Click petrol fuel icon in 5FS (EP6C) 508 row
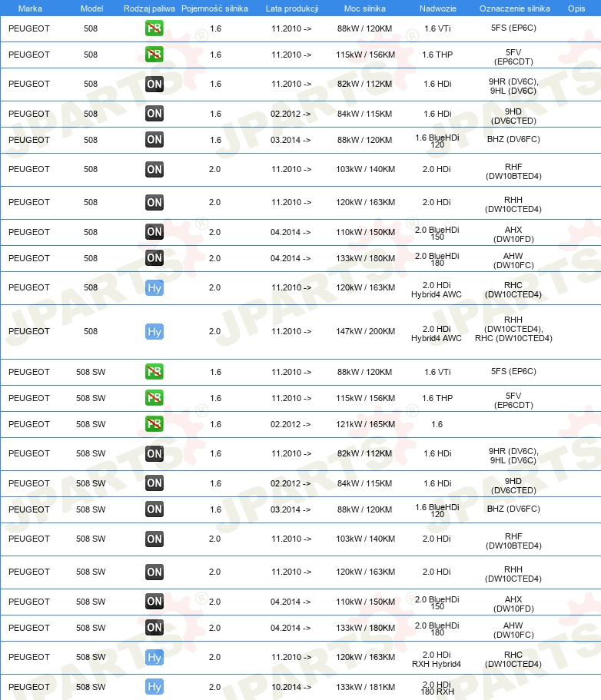Viewport: 601px width, 700px height. point(154,28)
